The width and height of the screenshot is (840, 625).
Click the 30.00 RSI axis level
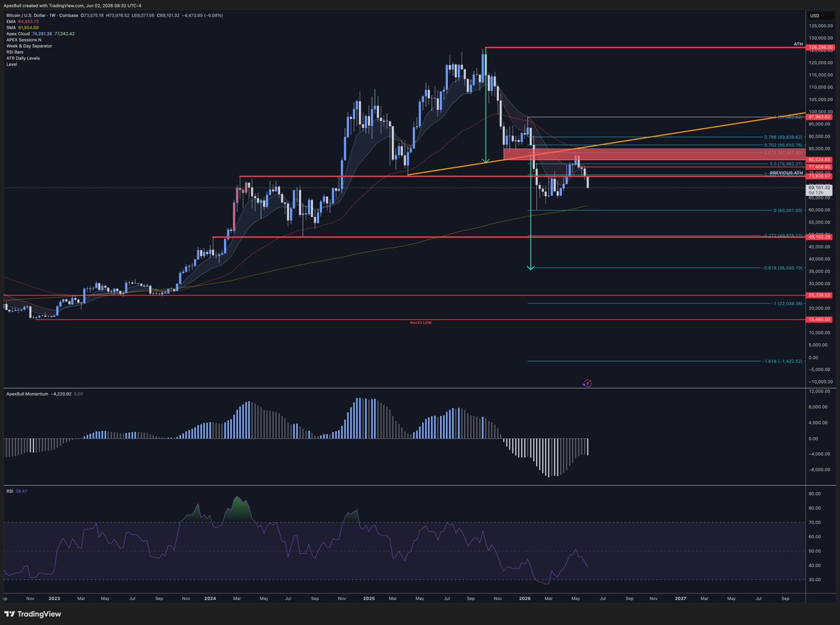[x=814, y=580]
